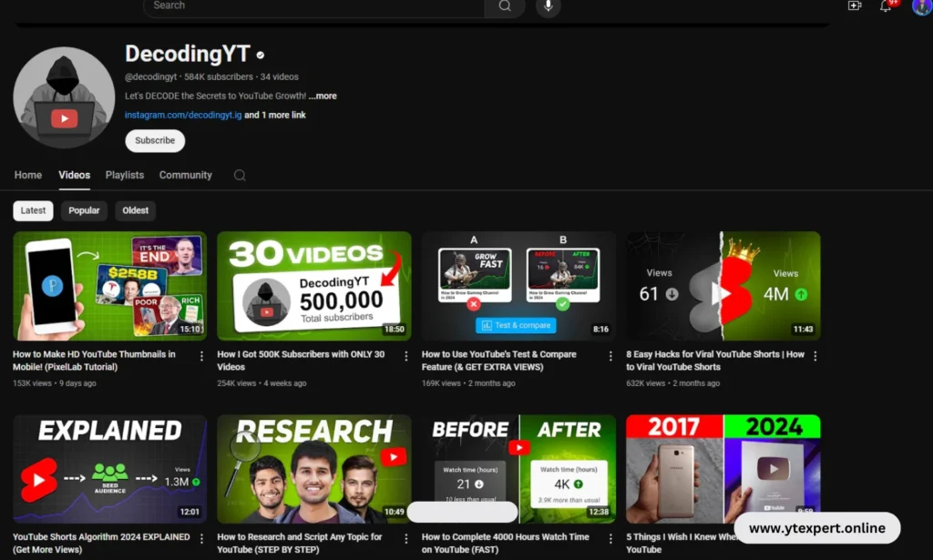Open the notifications bell
The image size is (933, 560).
[886, 6]
